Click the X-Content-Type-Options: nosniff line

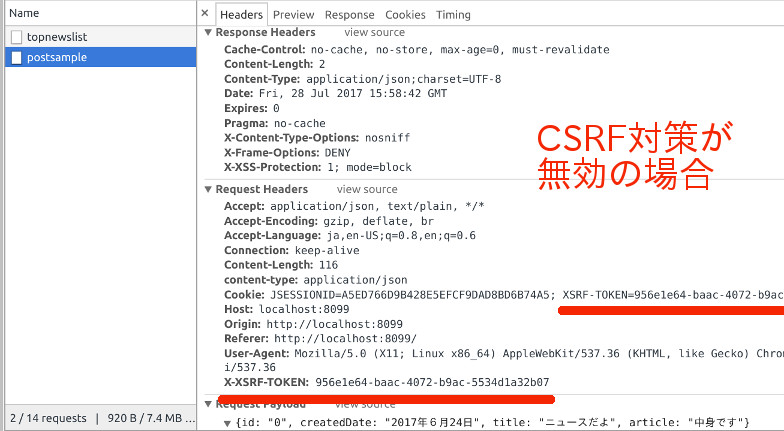tap(317, 138)
